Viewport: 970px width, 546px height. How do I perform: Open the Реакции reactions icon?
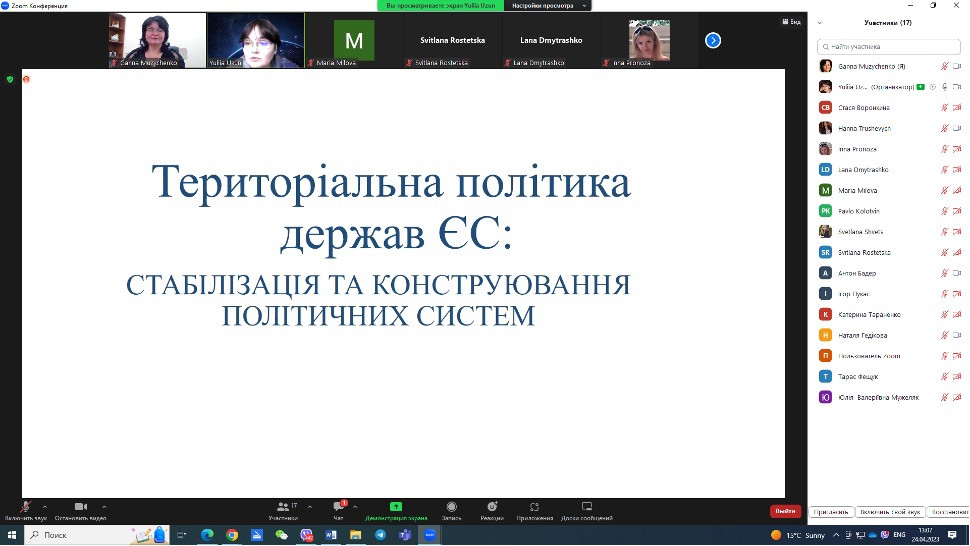point(492,508)
